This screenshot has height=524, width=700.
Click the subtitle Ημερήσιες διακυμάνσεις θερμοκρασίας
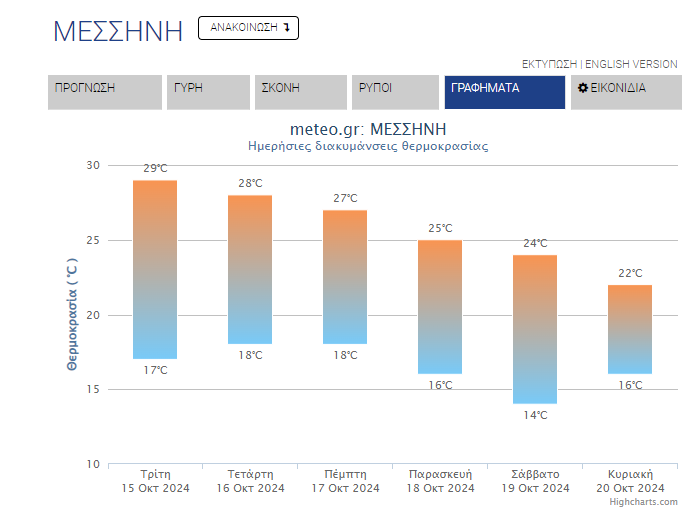pos(368,146)
